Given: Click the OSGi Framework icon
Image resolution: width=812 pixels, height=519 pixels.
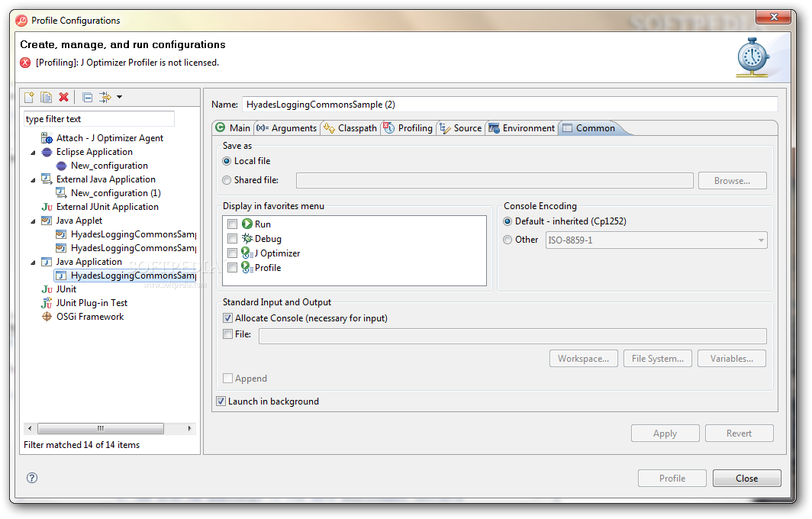Looking at the screenshot, I should pos(47,317).
